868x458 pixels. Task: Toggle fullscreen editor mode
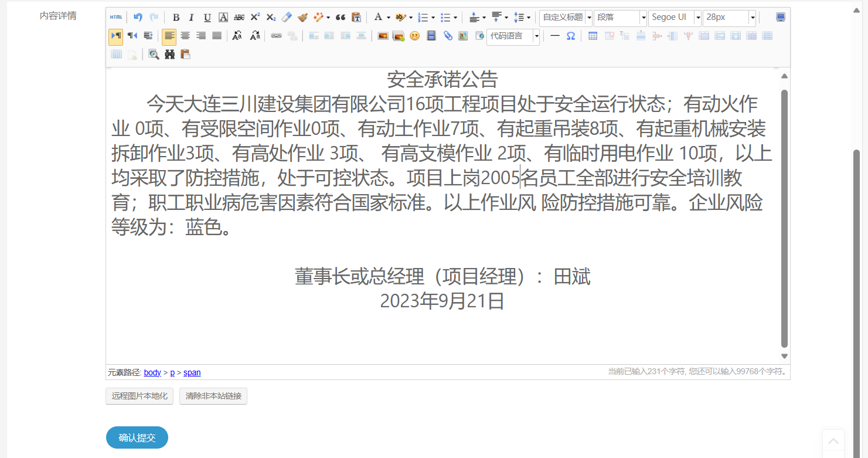tap(781, 18)
